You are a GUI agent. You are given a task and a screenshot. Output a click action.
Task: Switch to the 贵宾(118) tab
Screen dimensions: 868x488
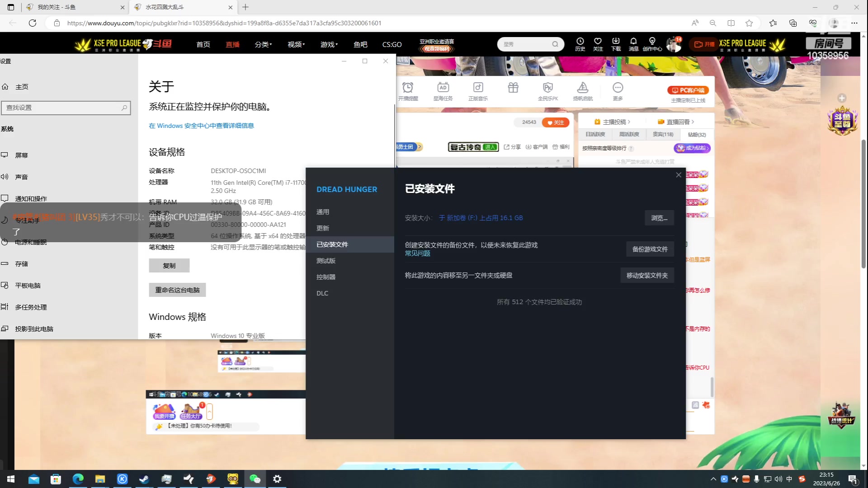[x=663, y=134]
